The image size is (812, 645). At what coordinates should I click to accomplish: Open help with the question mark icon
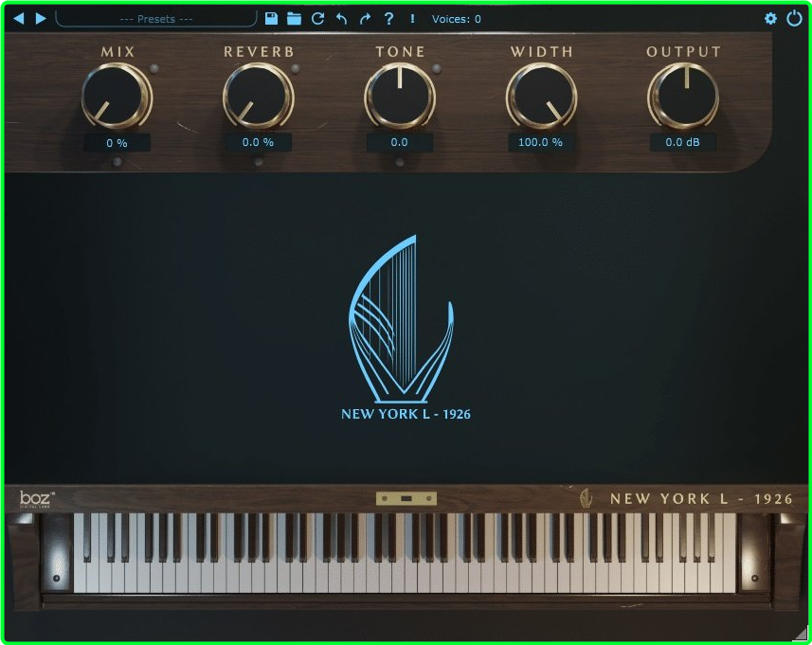(x=388, y=19)
